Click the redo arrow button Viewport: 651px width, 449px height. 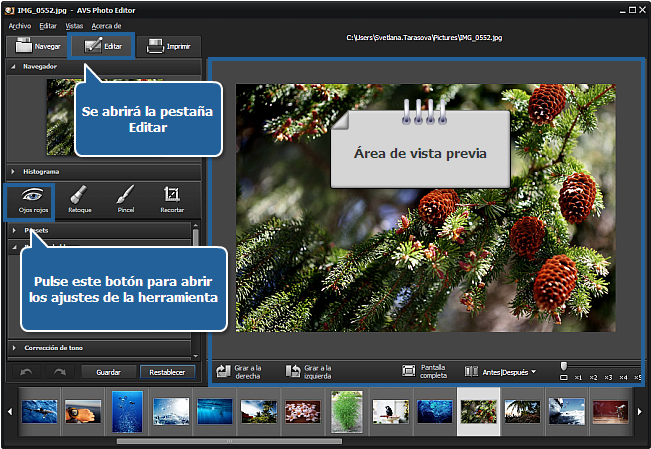[59, 371]
